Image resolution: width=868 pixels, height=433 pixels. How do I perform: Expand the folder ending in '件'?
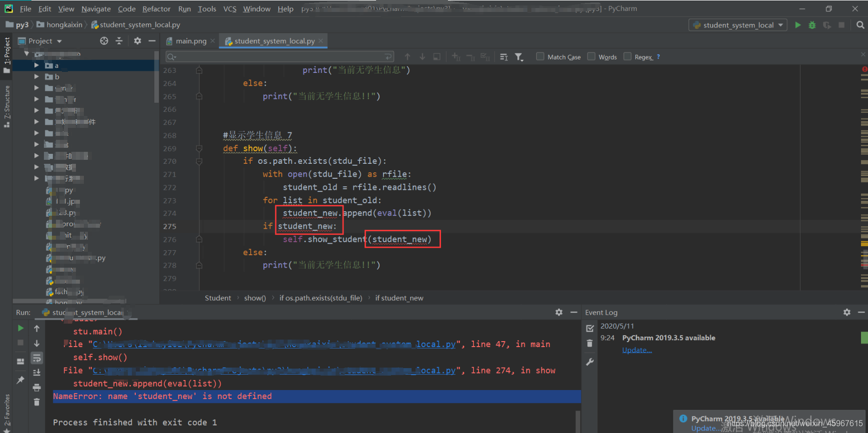point(36,121)
